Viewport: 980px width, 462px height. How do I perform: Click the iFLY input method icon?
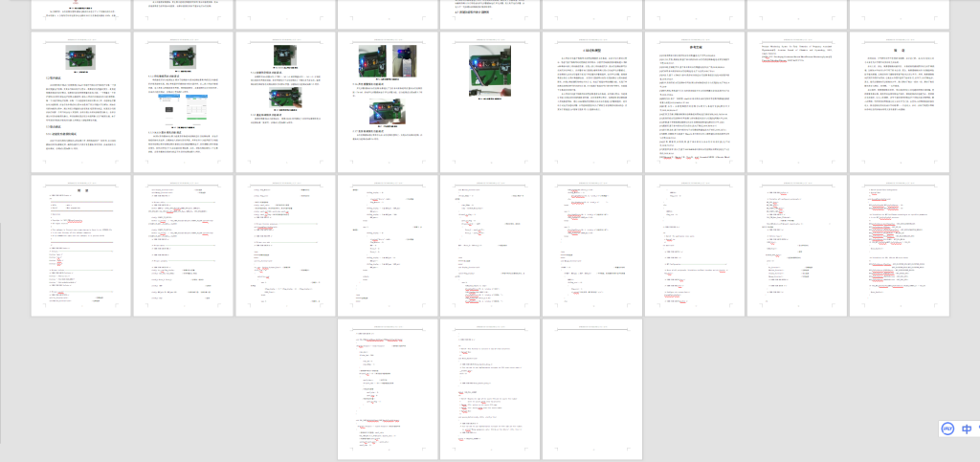[947, 429]
